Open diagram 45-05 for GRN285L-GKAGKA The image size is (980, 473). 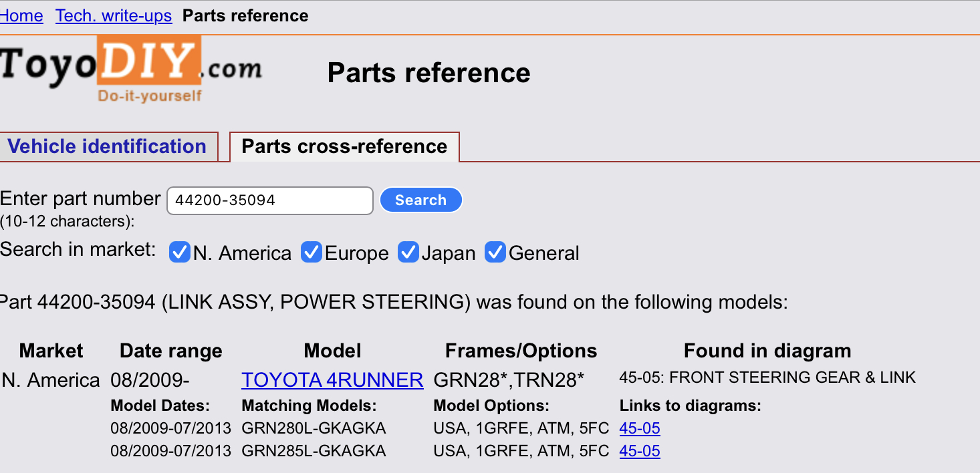pyautogui.click(x=640, y=451)
